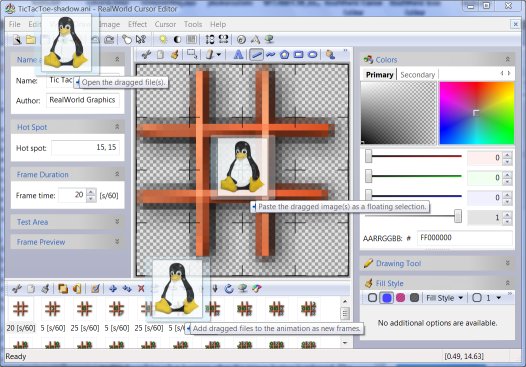Viewport: 526px width, 367px height.
Task: Choose the Ellipse shape tool
Action: click(312, 54)
